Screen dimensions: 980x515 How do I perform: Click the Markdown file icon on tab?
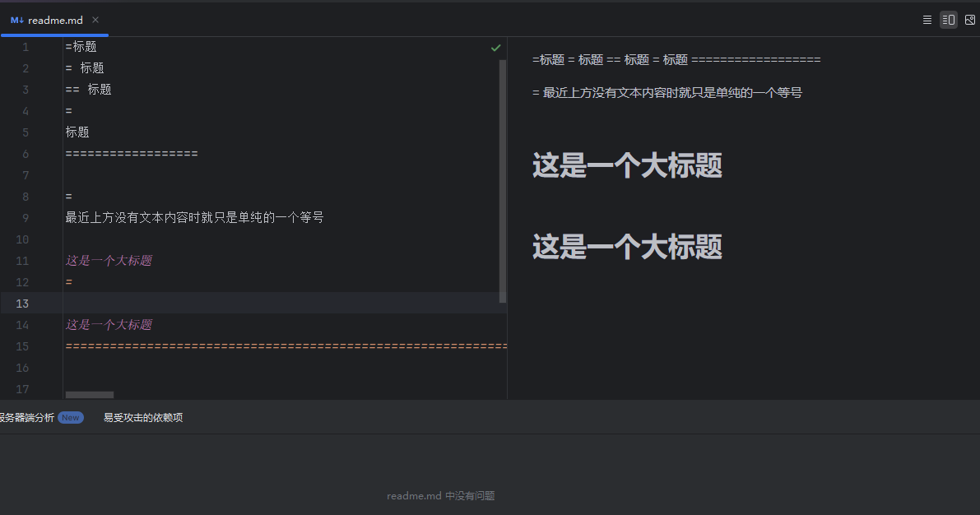pos(16,20)
